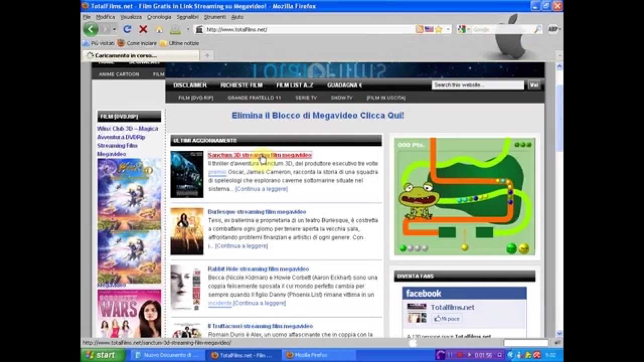Open the FILM LIST A..Z nav link

click(x=294, y=85)
